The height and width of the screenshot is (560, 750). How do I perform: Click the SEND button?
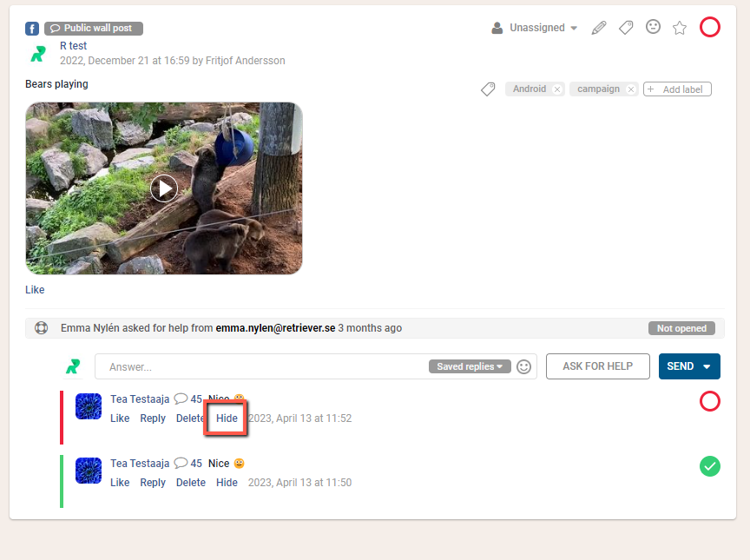[681, 366]
